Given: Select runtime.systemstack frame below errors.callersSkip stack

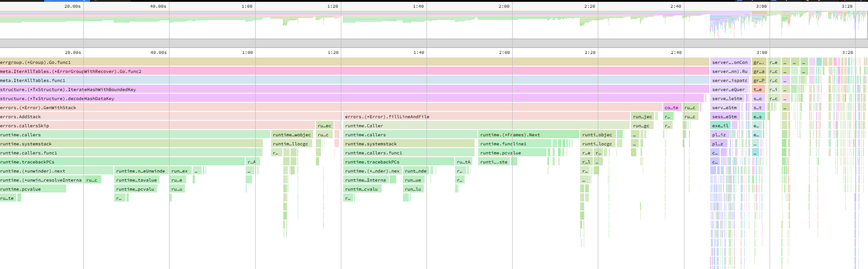Looking at the screenshot, I should [131, 144].
